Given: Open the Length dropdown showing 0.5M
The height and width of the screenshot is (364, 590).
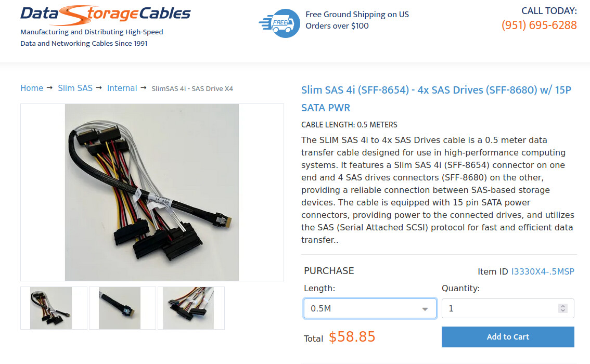Looking at the screenshot, I should click(364, 308).
